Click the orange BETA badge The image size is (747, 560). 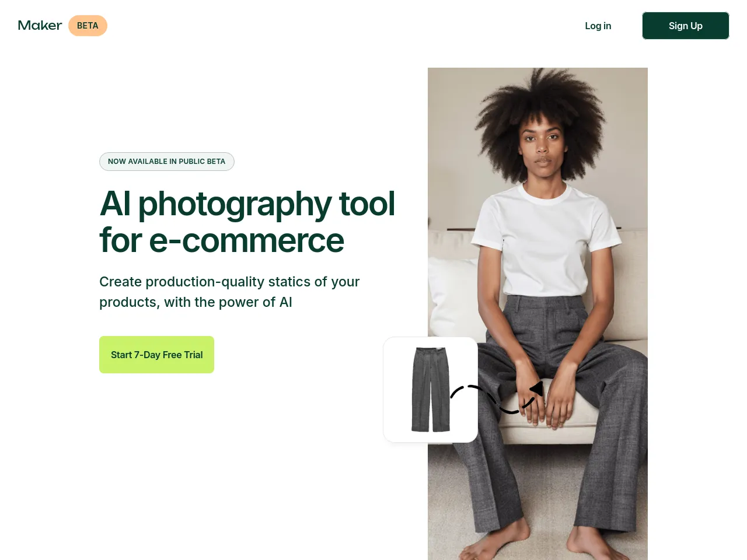tap(88, 26)
